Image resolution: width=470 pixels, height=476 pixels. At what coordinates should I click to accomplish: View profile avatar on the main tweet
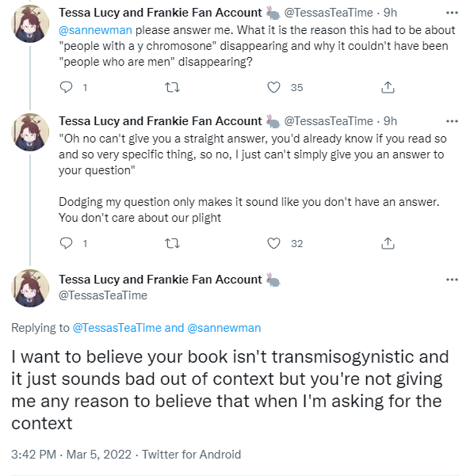pyautogui.click(x=30, y=288)
